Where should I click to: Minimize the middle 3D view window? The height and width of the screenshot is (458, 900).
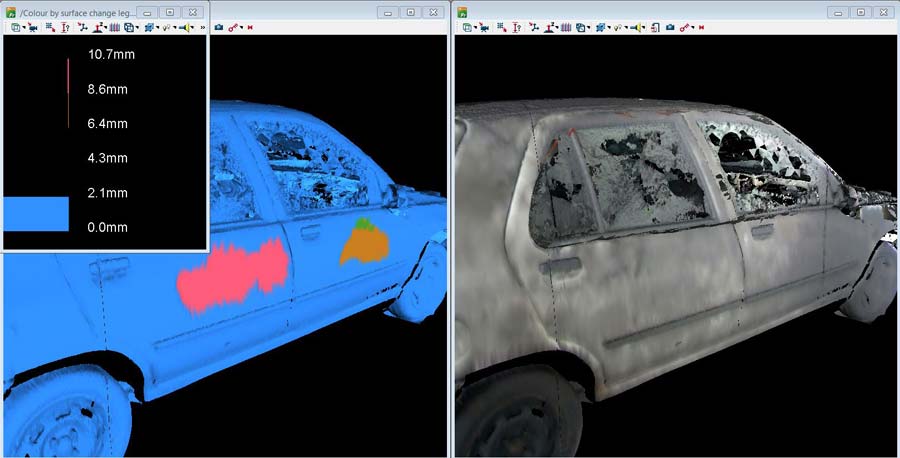point(388,12)
